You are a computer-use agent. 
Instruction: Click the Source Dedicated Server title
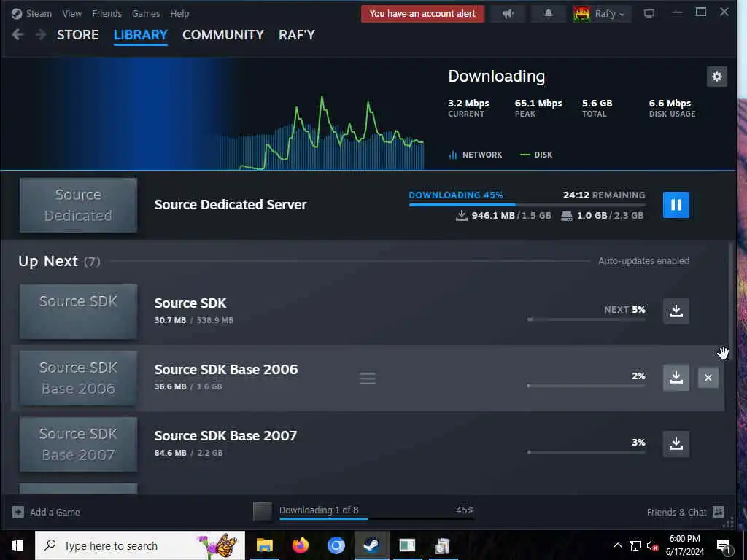tap(231, 205)
